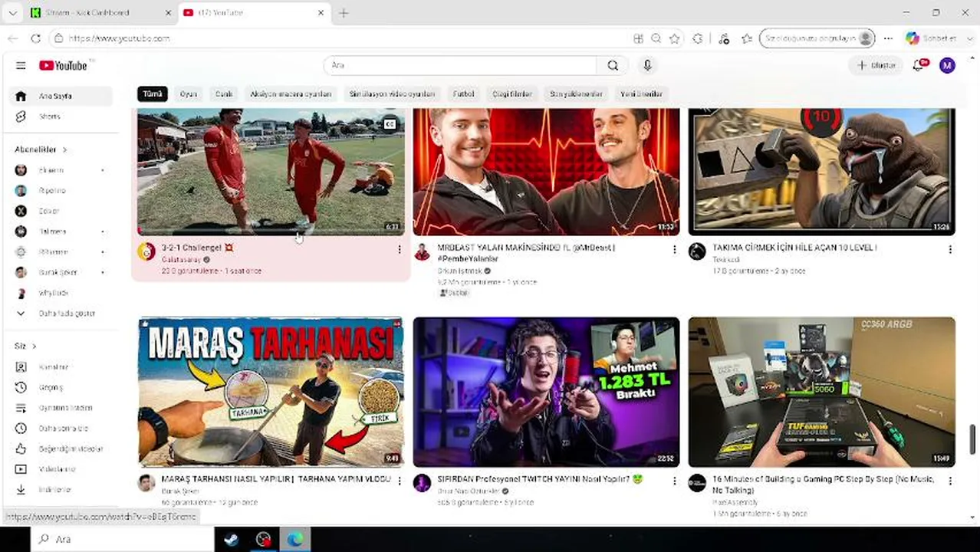Open Geçmiş history in sidebar

click(x=61, y=387)
